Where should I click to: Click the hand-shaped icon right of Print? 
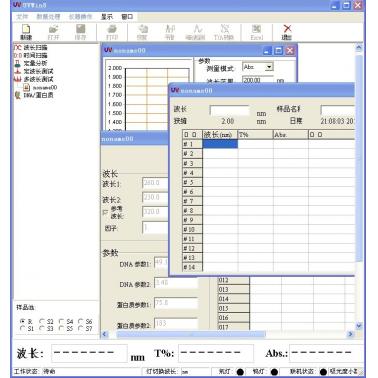tap(142, 32)
